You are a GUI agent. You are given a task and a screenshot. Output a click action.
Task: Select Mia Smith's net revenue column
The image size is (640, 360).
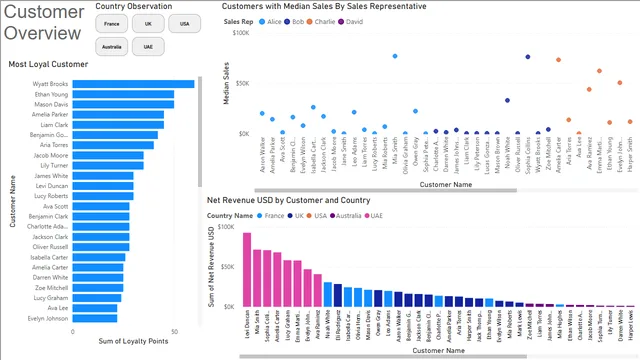coord(257,278)
